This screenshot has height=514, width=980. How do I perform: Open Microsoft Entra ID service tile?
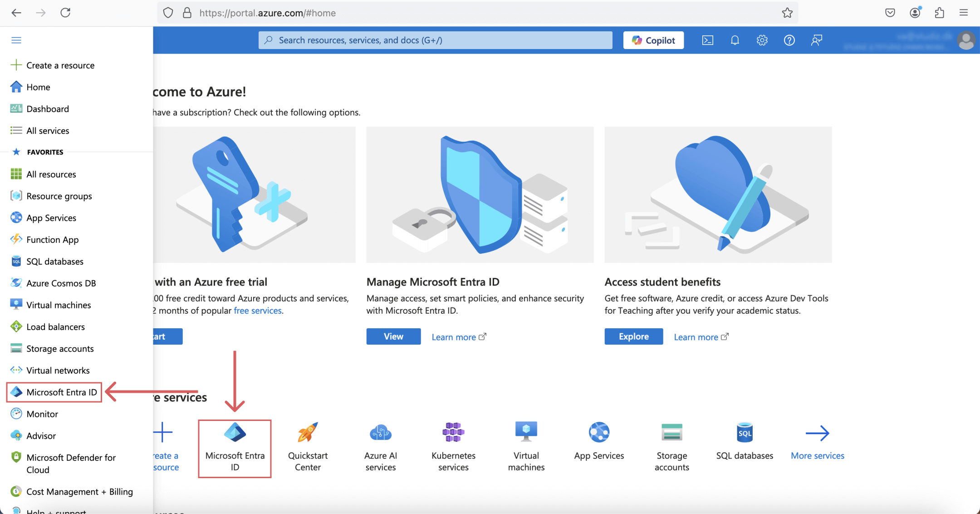235,449
